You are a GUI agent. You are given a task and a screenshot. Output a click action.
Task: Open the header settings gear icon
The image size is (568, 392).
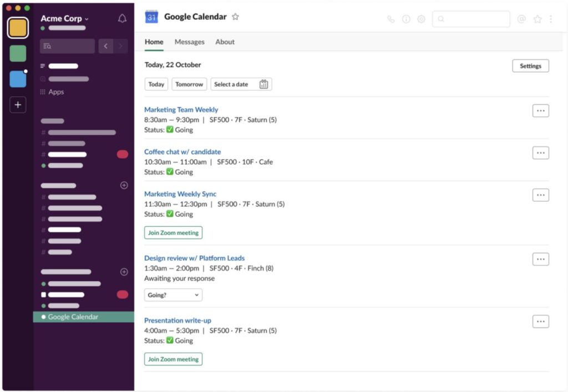click(421, 19)
